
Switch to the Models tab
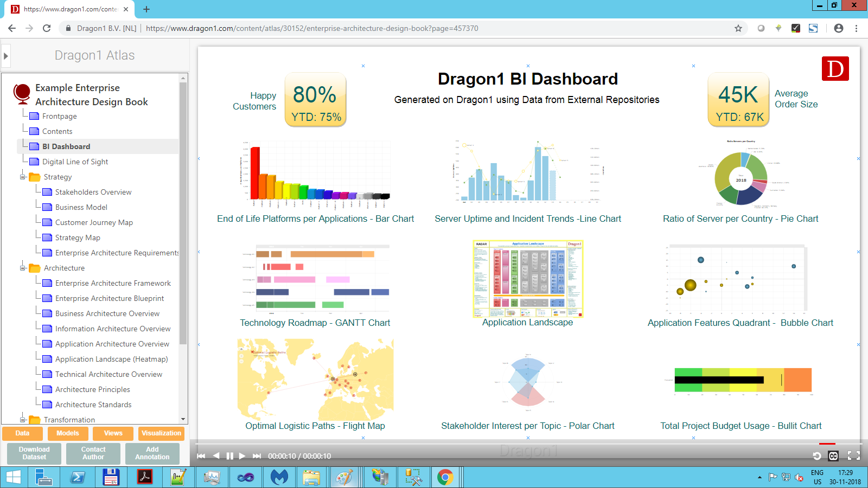pyautogui.click(x=67, y=433)
